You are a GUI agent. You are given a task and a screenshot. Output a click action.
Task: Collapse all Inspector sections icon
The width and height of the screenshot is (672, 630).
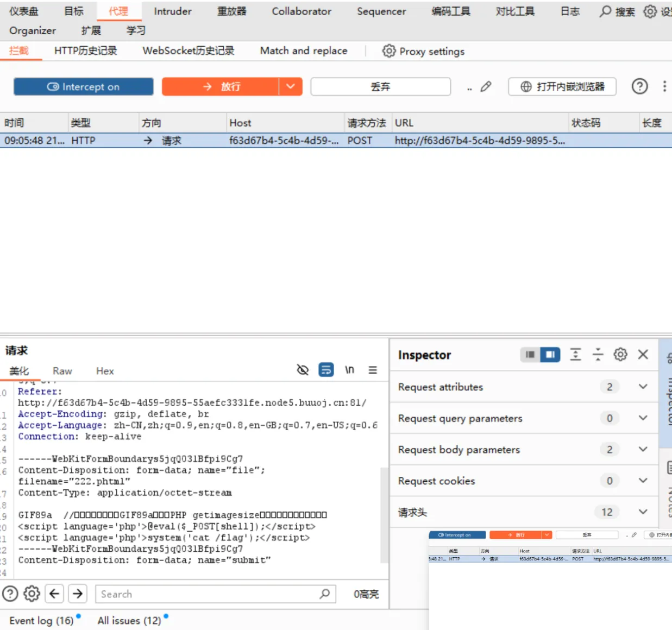(598, 355)
